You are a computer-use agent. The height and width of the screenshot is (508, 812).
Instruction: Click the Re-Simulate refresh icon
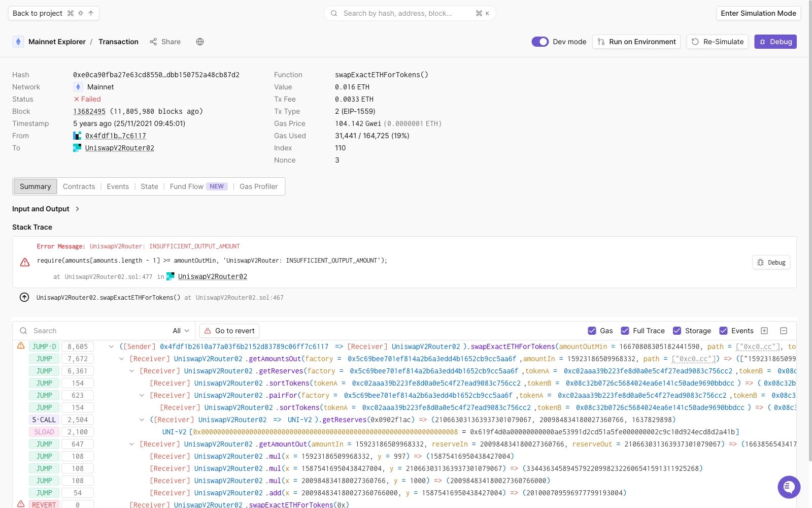695,42
